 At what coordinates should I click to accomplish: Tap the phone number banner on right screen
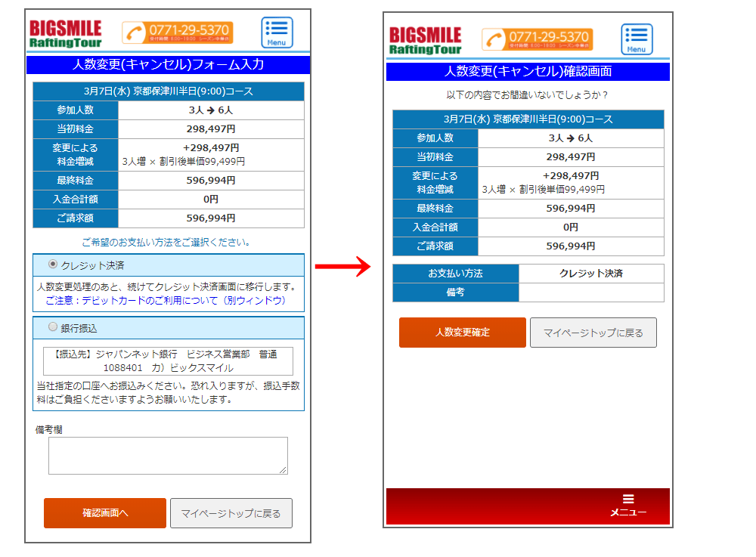pos(538,39)
